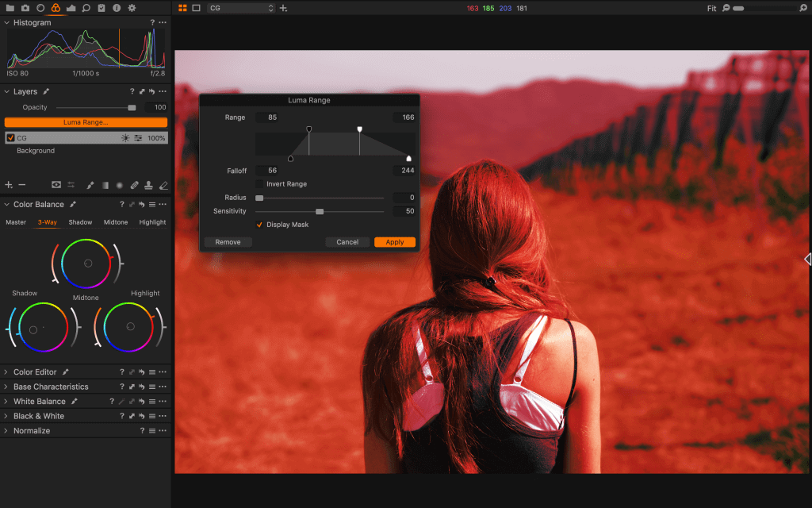
Task: Click the Details magnifier tool tab
Action: [x=86, y=7]
